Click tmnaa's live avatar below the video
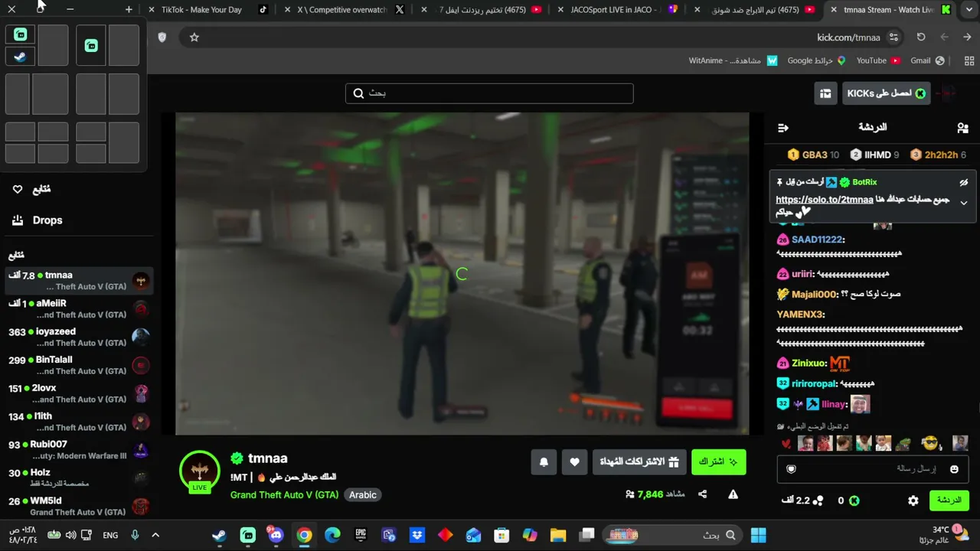 [200, 471]
